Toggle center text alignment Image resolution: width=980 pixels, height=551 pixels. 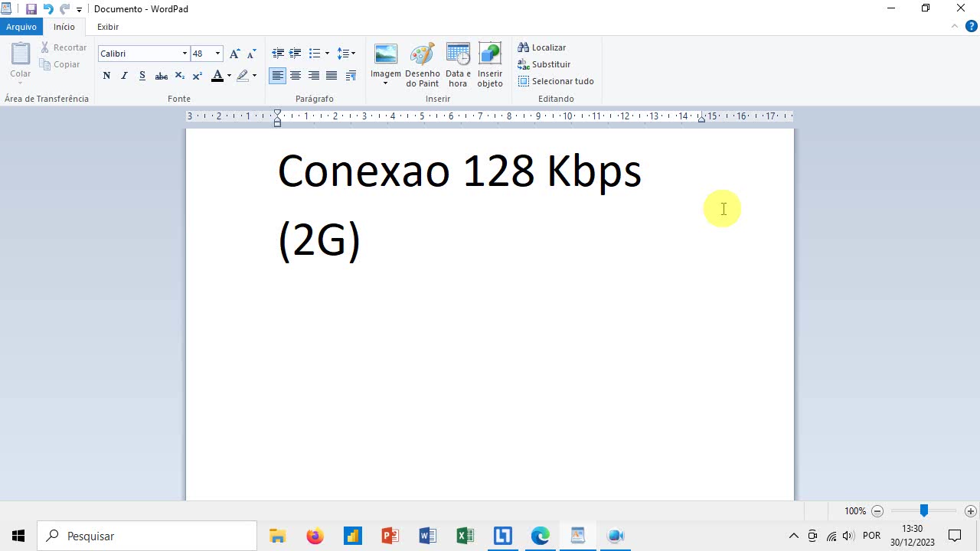(296, 75)
